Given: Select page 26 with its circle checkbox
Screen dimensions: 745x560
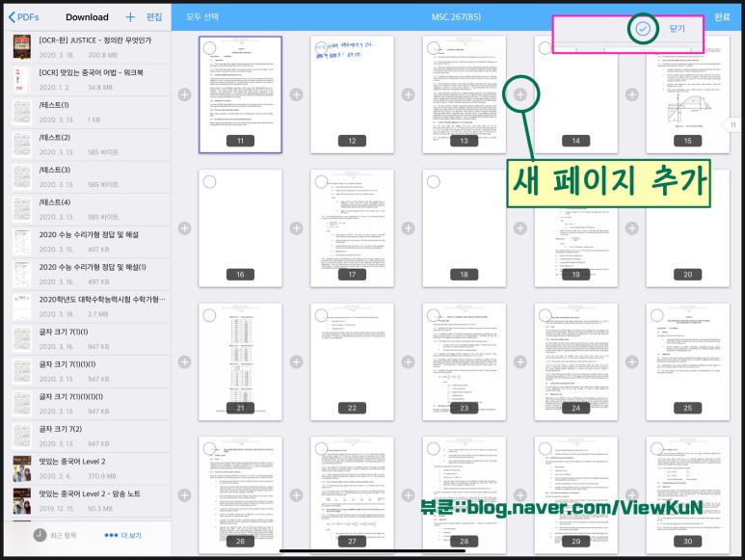Looking at the screenshot, I should 209,449.
